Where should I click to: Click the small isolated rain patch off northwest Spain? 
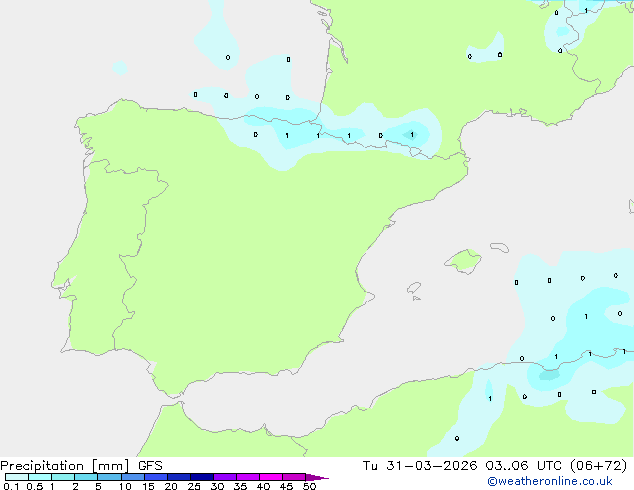(x=120, y=68)
